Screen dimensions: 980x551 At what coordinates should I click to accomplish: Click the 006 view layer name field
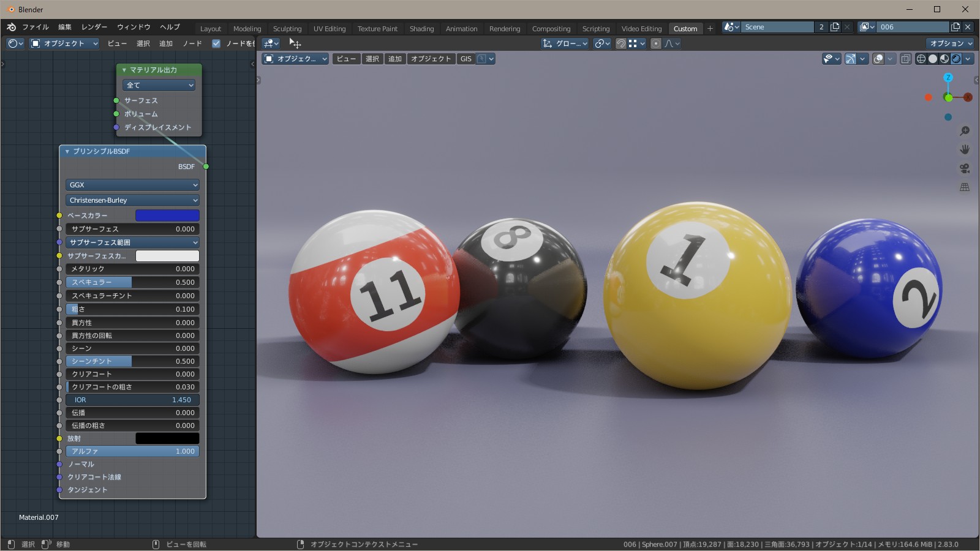(913, 27)
